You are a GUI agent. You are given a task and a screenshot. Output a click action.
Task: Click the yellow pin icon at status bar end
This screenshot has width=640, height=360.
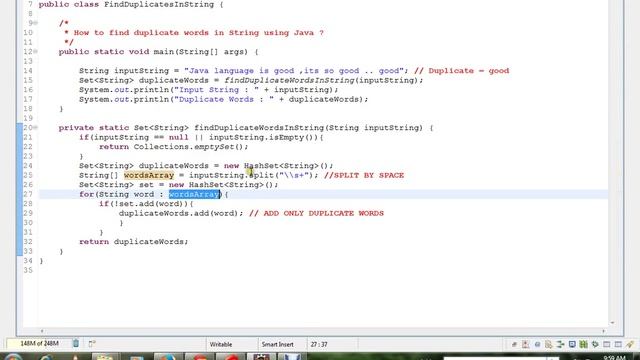tap(630, 344)
